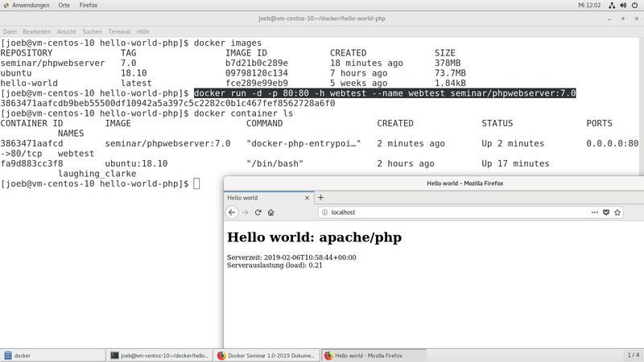Click Firefox forward arrow button
This screenshot has height=362, width=644.
tap(245, 212)
